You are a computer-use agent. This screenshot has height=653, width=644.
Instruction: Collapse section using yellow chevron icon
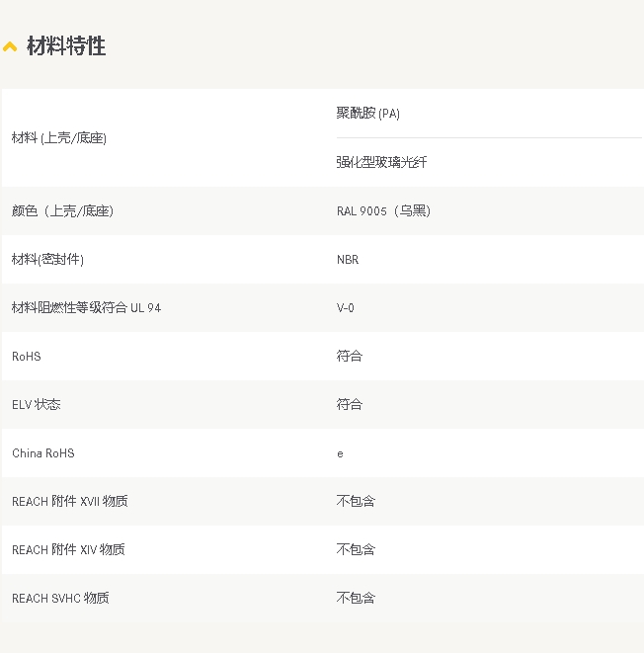(10, 46)
